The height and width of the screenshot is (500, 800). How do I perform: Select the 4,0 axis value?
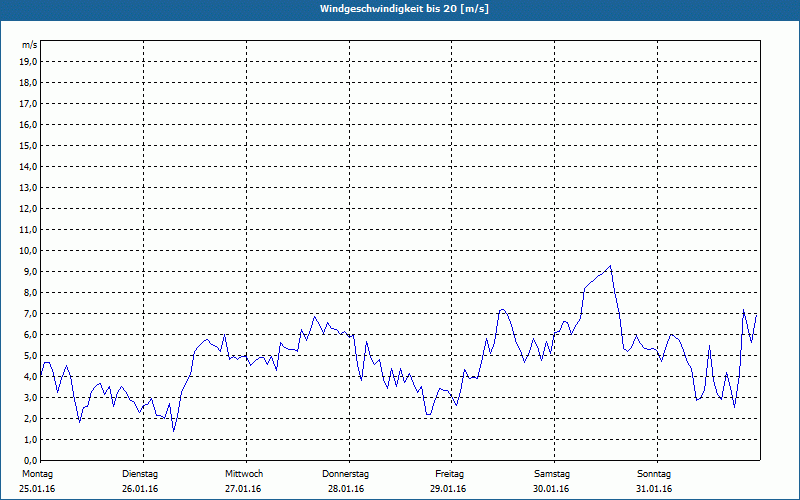(30, 377)
